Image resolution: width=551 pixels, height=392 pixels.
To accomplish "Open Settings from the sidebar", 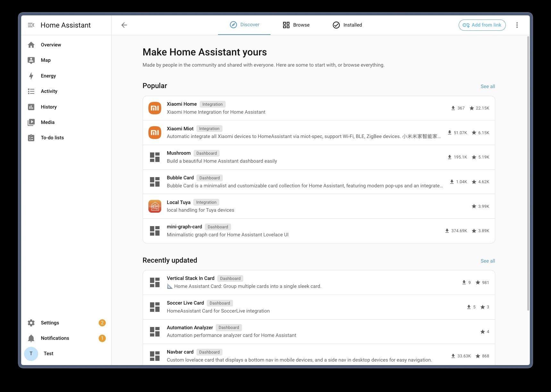I will pyautogui.click(x=66, y=323).
